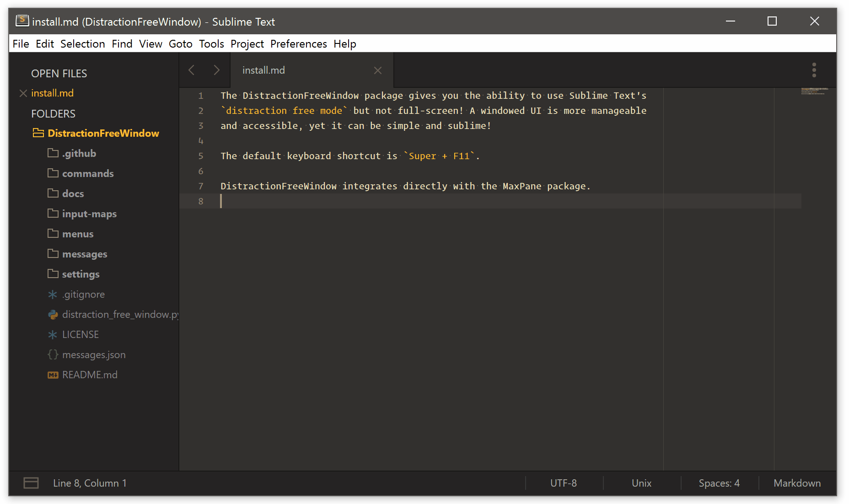Open the Goto menu
The image size is (849, 504).
[181, 44]
